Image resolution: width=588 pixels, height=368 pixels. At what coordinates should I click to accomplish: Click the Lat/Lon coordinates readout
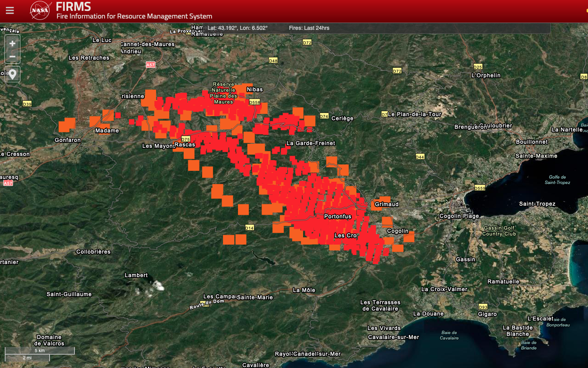[x=237, y=28]
